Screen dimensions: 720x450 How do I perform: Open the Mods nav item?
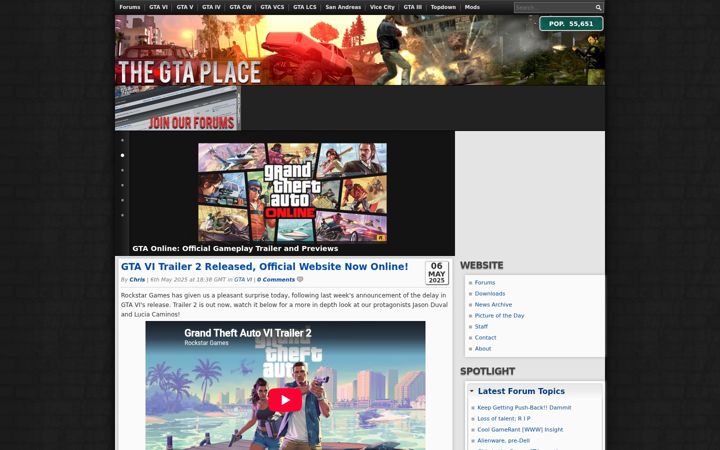pyautogui.click(x=472, y=7)
